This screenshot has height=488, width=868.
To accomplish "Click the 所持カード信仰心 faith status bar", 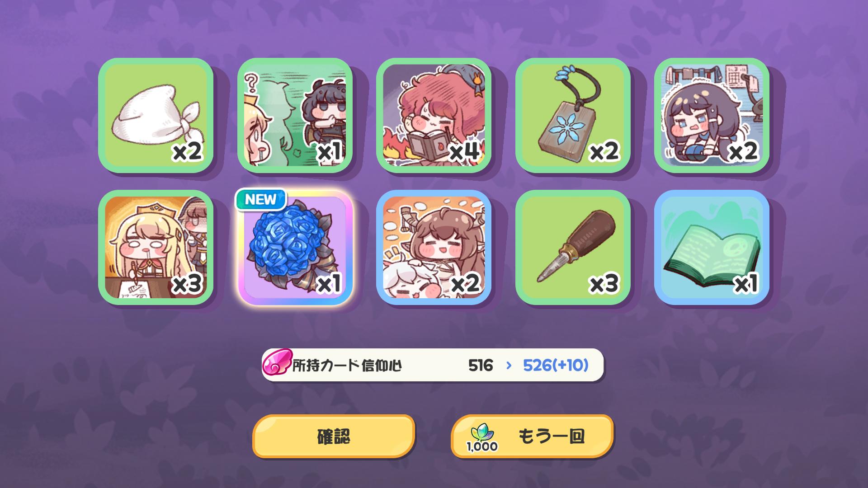I will tap(433, 365).
